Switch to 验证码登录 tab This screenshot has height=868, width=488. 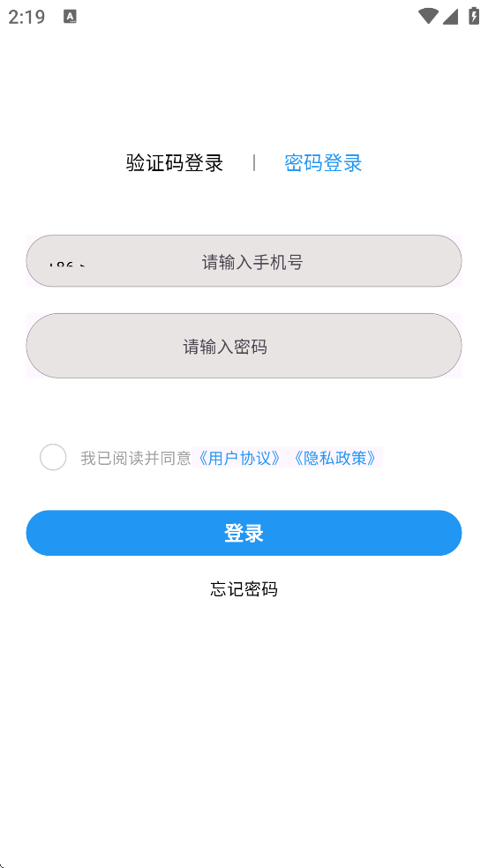pyautogui.click(x=175, y=162)
